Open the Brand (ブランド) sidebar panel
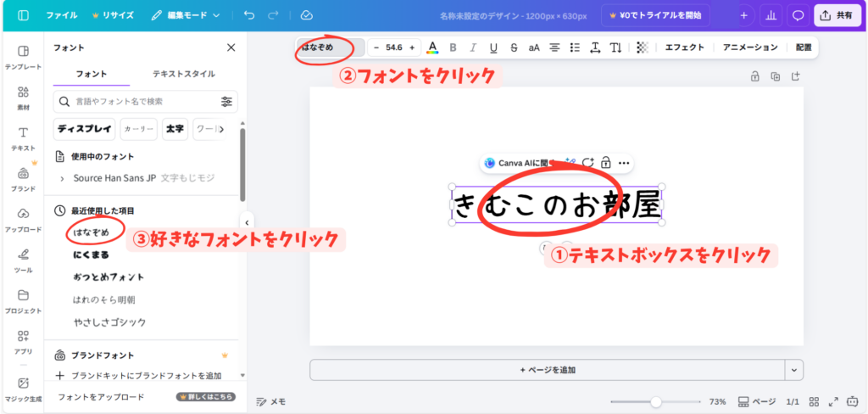 click(x=23, y=180)
